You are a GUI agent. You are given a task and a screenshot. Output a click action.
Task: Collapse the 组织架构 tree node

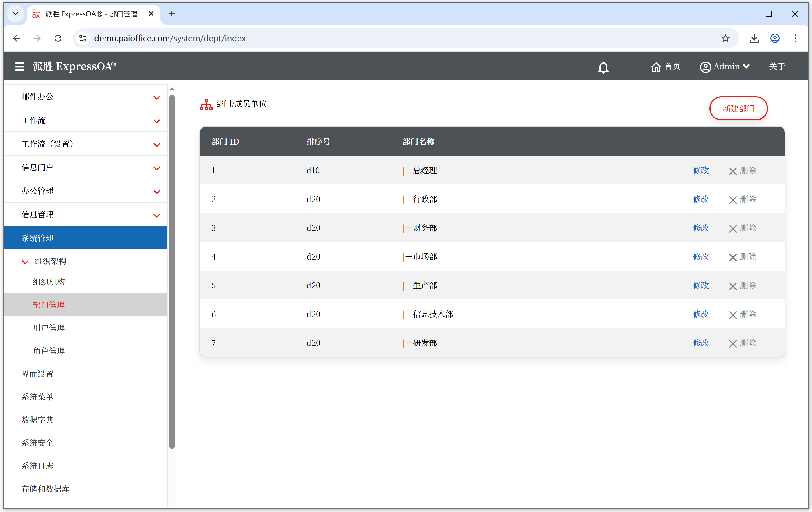pos(25,262)
